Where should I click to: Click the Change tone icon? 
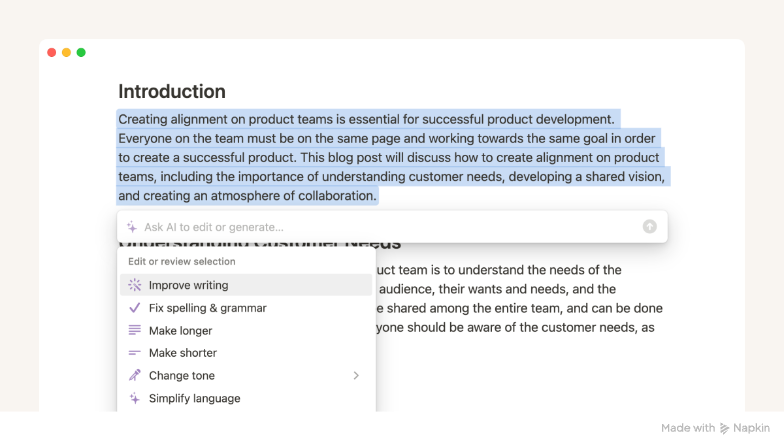[135, 376]
